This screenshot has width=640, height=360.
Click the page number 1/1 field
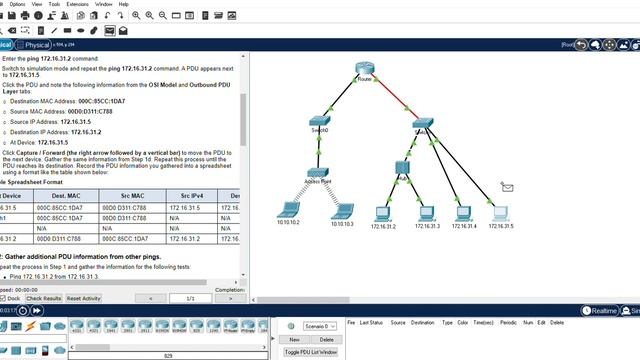191,298
